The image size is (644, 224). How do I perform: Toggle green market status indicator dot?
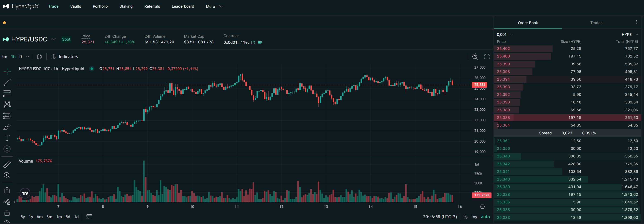[92, 69]
